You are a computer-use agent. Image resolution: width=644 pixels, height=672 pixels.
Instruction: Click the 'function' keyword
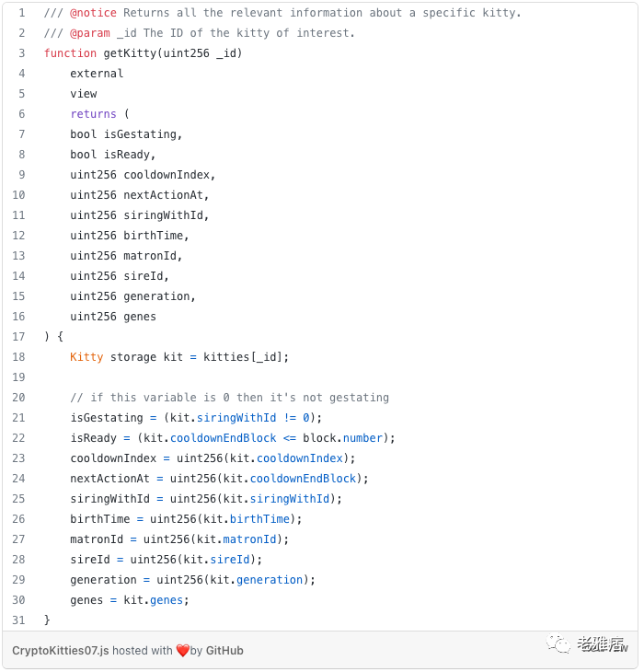70,53
